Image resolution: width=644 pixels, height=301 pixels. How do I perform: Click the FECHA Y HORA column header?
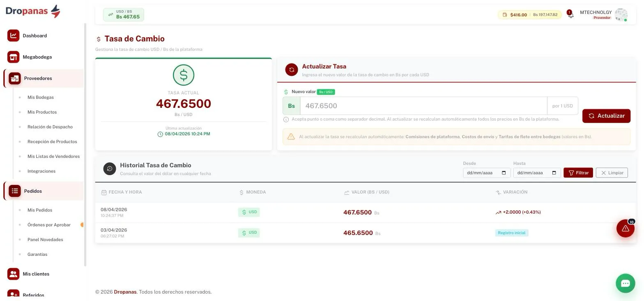tap(122, 192)
